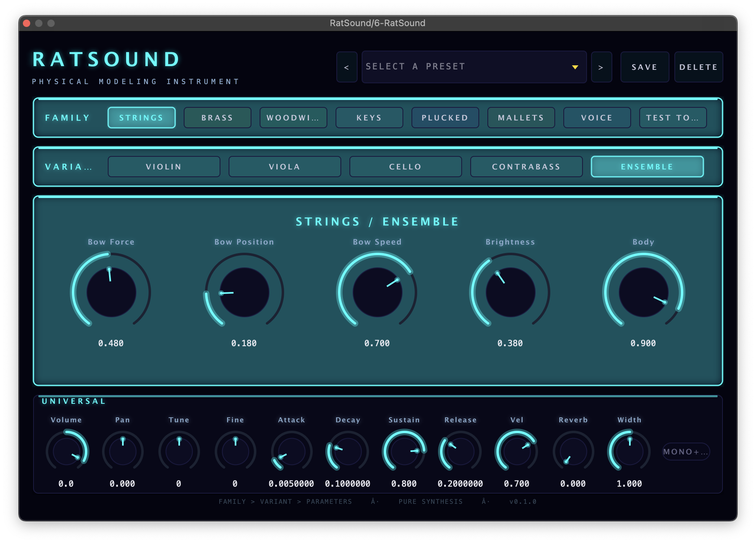Click the Width value 1.000
Screen dimensions: 756x543
point(629,484)
